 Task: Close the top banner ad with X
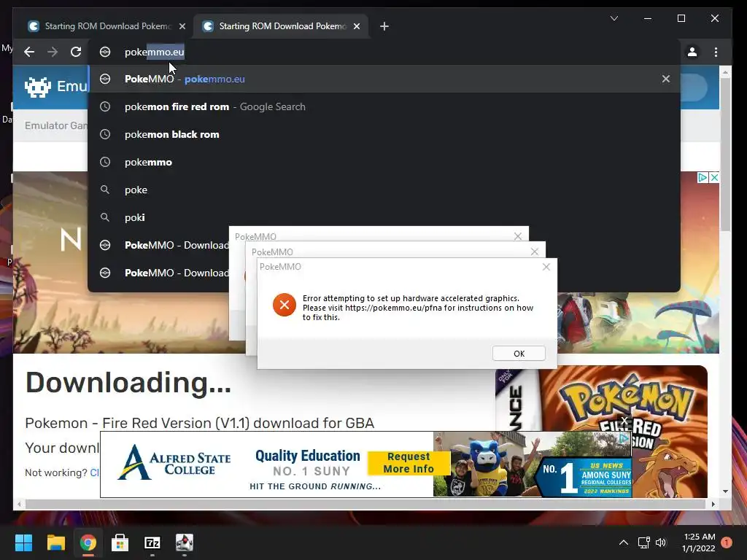(x=713, y=178)
